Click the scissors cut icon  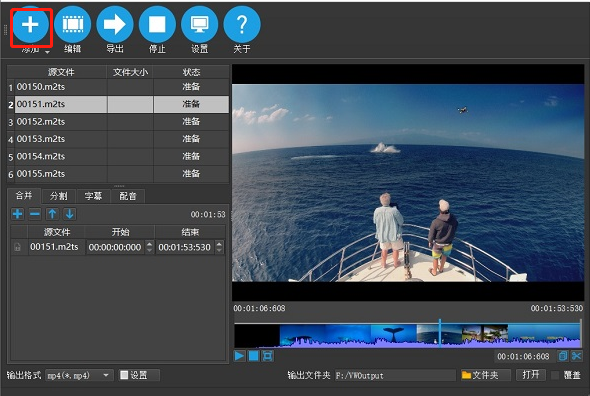pos(576,356)
